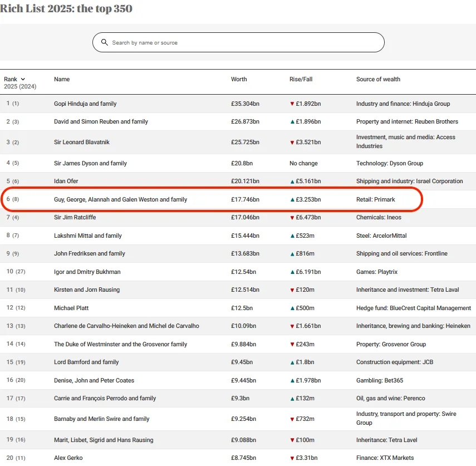Click the Worth column header
This screenshot has height=466, width=476.
click(239, 79)
